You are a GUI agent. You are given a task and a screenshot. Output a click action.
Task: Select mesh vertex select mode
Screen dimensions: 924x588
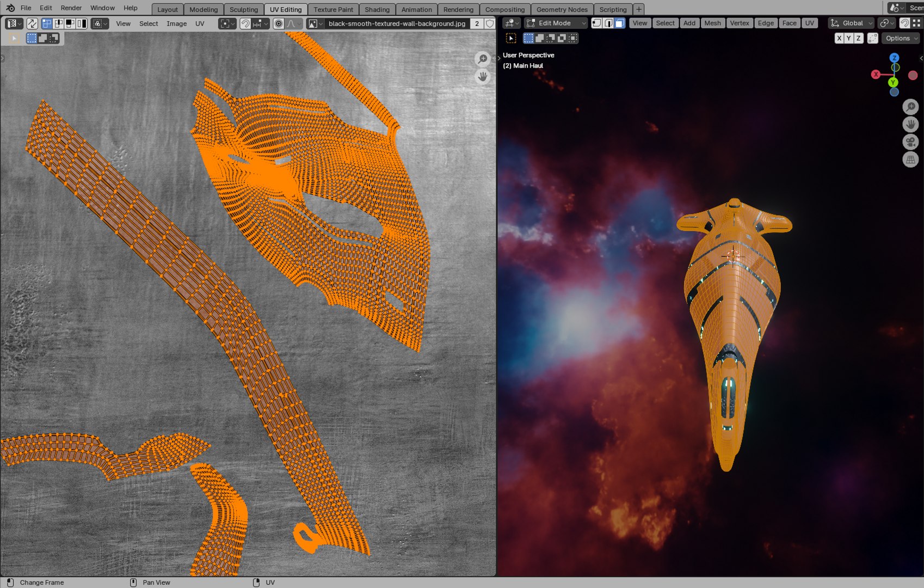tap(597, 23)
